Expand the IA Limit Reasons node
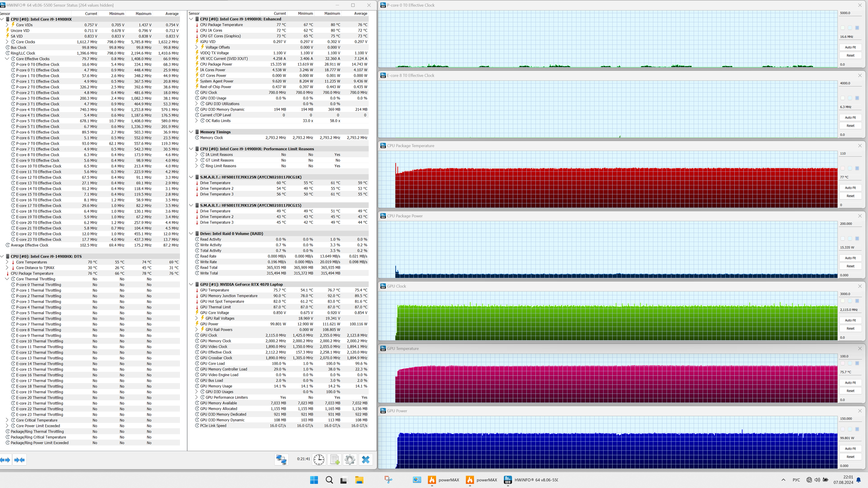868x488 pixels. [196, 155]
